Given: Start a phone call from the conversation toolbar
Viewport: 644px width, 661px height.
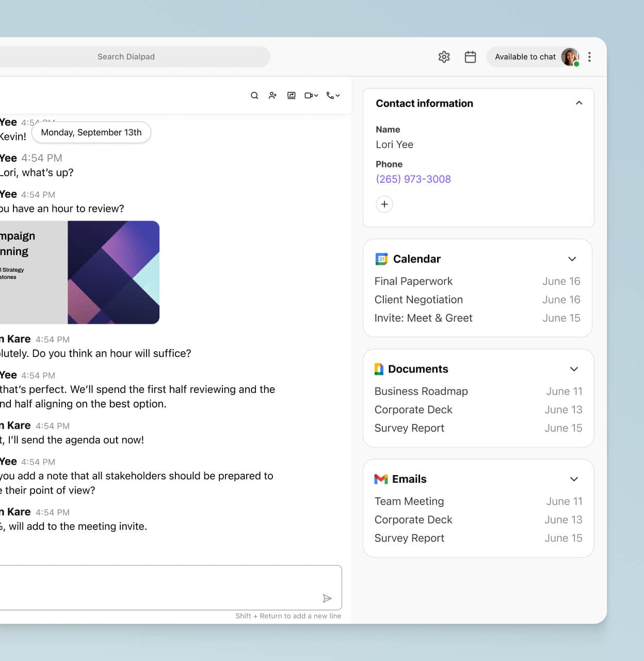Looking at the screenshot, I should [330, 95].
